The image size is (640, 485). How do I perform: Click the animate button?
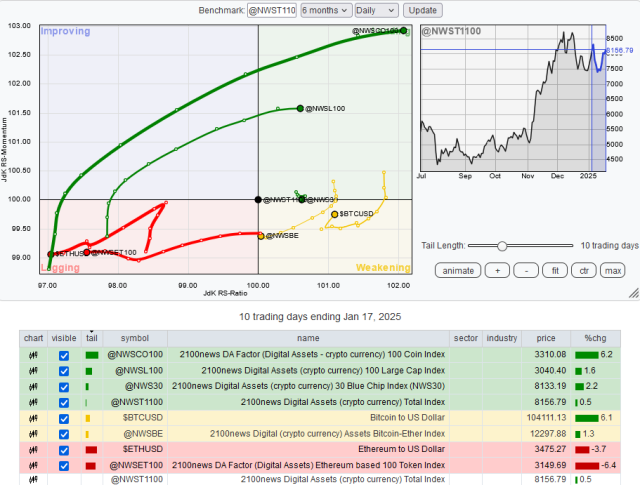[458, 270]
